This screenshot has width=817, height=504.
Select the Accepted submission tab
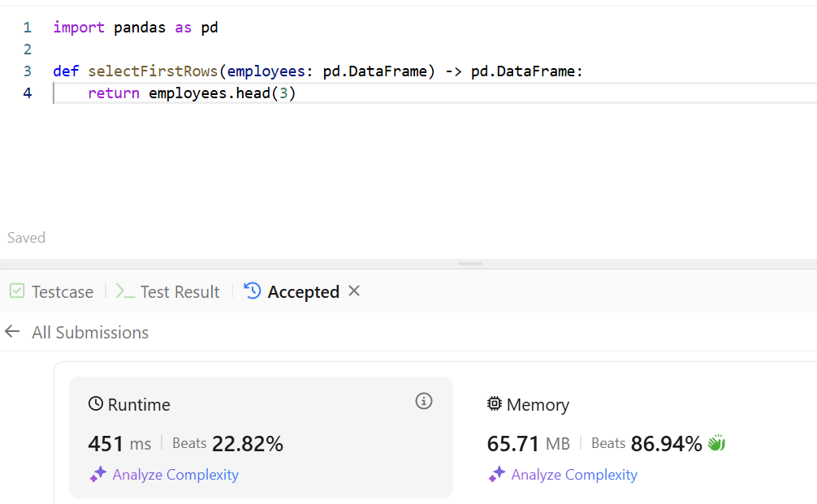point(292,291)
